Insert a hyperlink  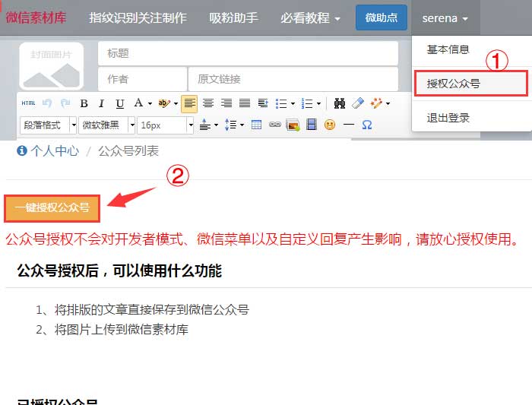275,125
